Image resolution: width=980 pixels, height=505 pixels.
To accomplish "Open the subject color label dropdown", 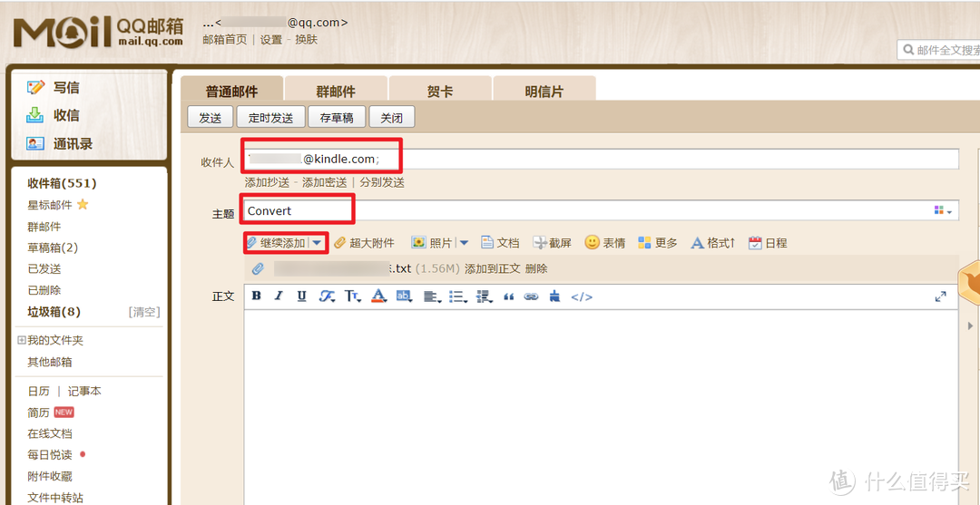I will [x=943, y=211].
